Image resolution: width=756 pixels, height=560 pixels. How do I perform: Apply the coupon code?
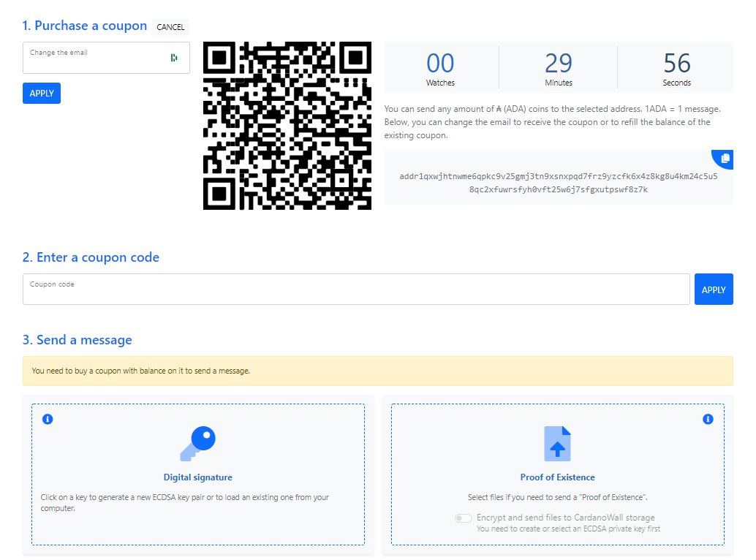click(714, 290)
